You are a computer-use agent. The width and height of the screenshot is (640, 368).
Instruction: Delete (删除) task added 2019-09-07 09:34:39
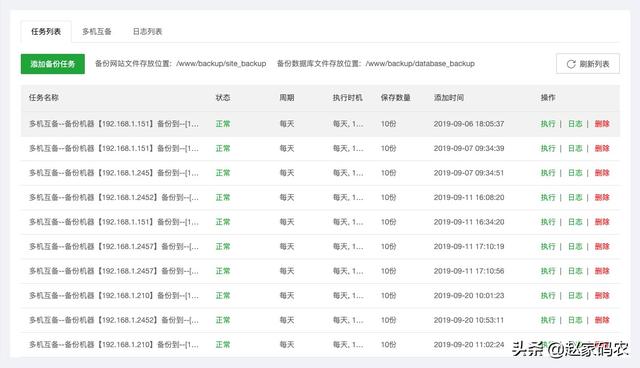tap(602, 149)
